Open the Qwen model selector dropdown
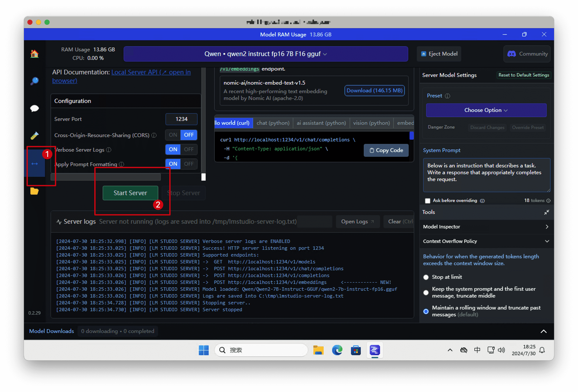This screenshot has width=578, height=392. pos(266,54)
